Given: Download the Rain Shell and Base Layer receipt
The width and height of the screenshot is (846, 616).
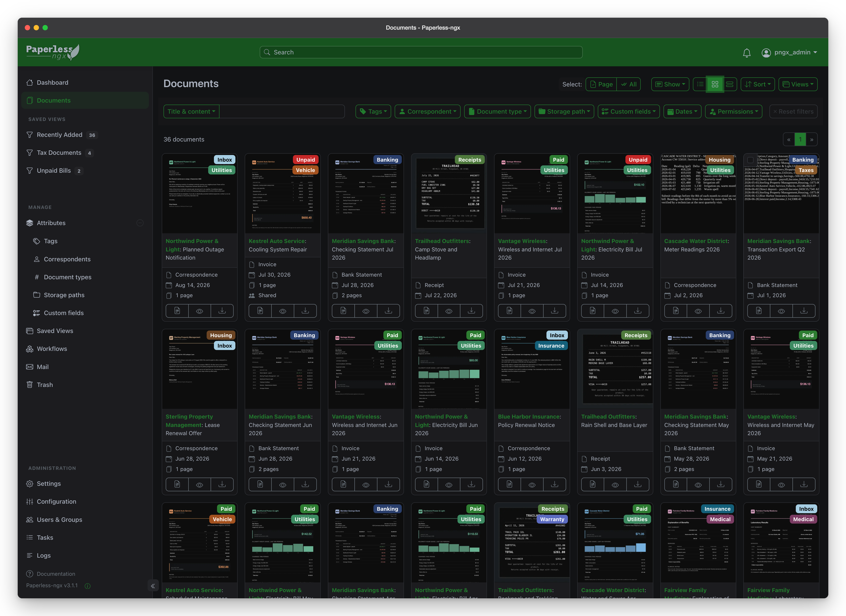Looking at the screenshot, I should 638,484.
